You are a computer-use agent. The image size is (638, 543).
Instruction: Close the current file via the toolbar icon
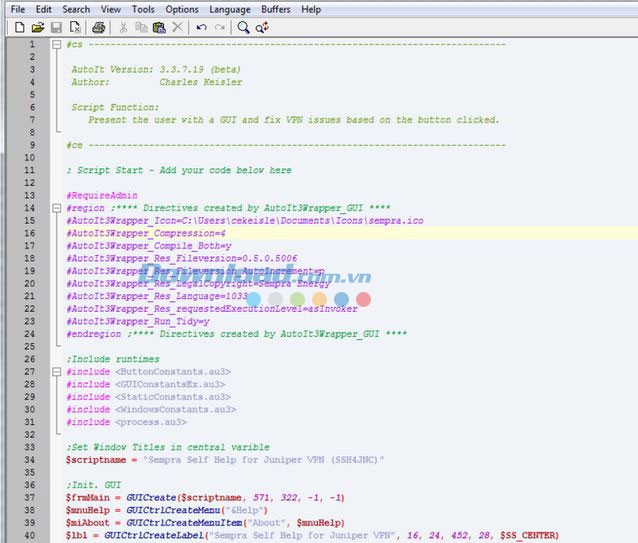75,28
